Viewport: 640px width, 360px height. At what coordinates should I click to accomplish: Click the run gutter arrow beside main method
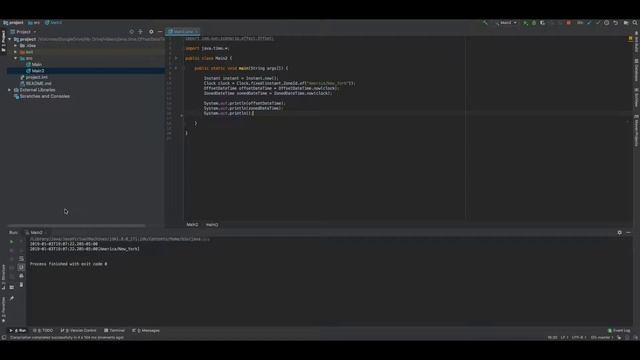(x=176, y=68)
